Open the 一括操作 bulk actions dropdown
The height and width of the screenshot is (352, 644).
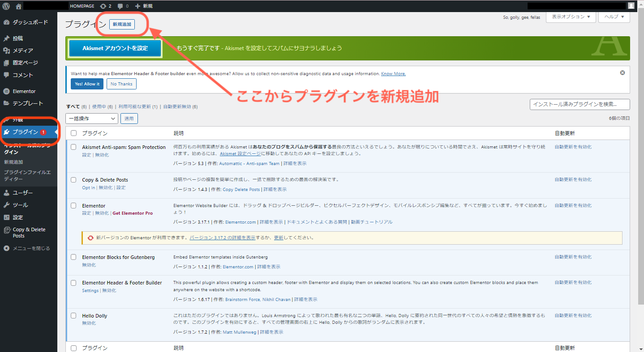(x=91, y=118)
